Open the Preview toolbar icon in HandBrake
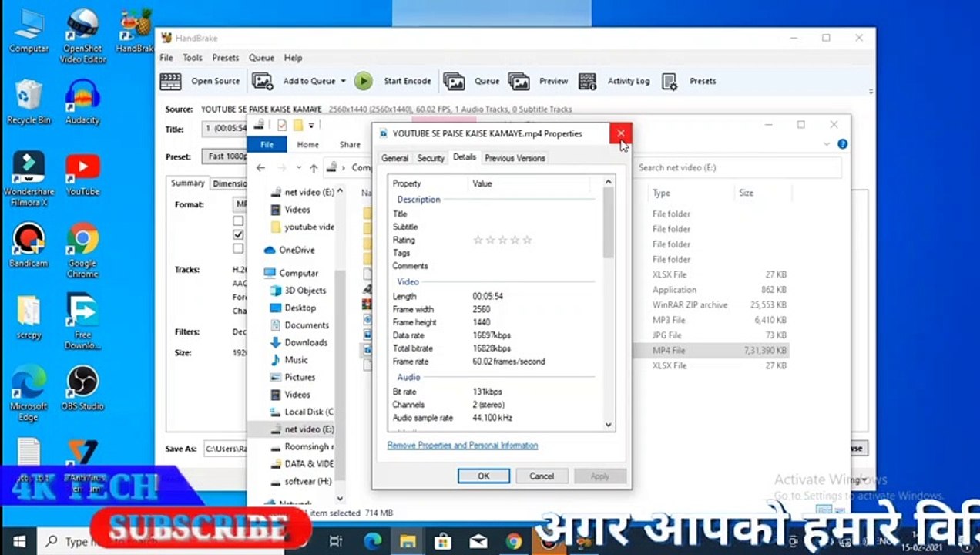This screenshot has height=555, width=980. (519, 81)
